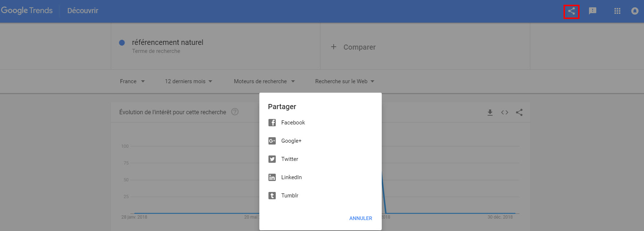Click the blue dot beside référencement naturel
Image resolution: width=644 pixels, height=231 pixels.
coord(122,43)
